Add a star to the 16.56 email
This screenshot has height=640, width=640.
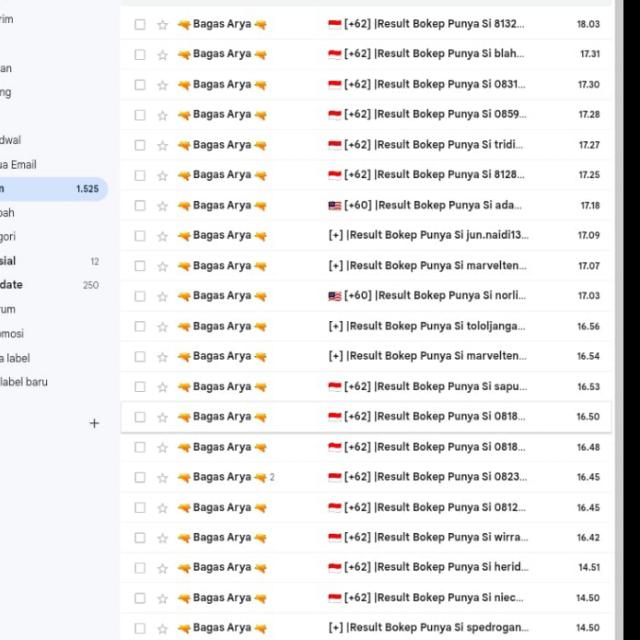(x=163, y=327)
